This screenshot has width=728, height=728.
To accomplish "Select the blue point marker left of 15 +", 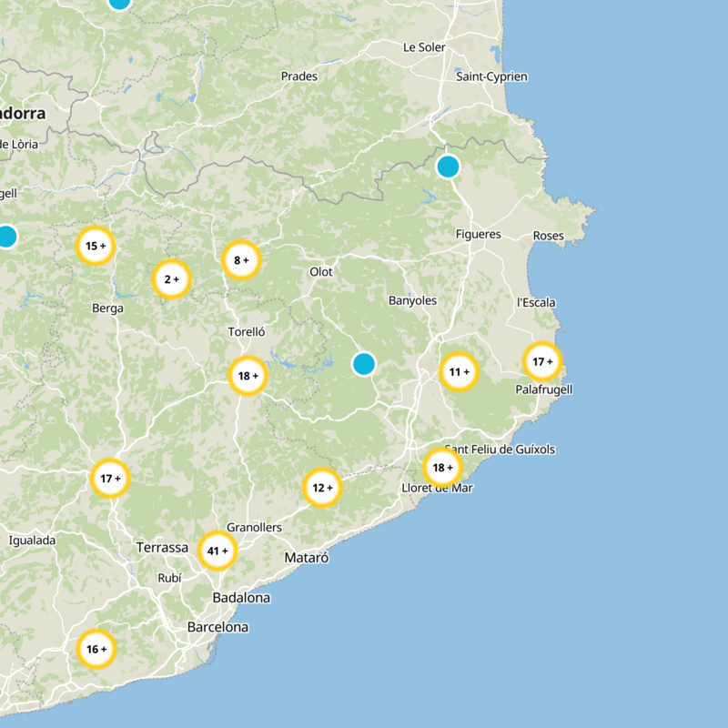I will click(x=6, y=237).
